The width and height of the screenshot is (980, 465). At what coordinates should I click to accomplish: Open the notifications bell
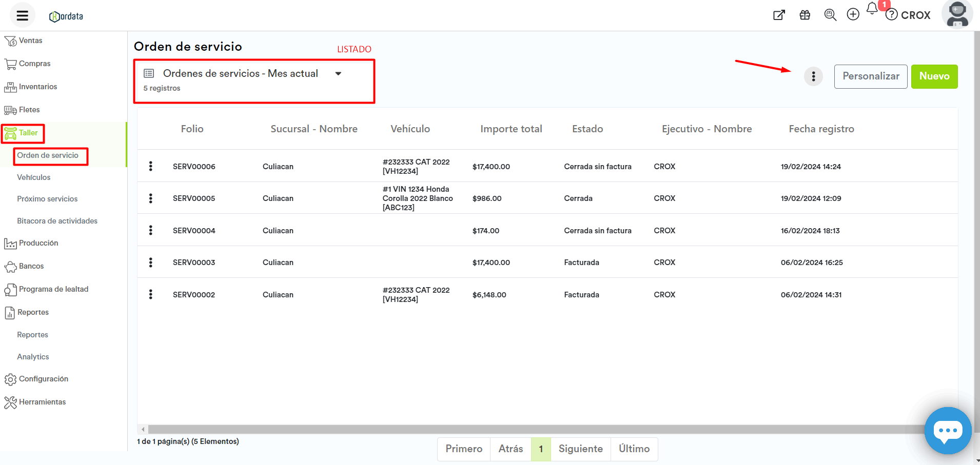point(872,9)
